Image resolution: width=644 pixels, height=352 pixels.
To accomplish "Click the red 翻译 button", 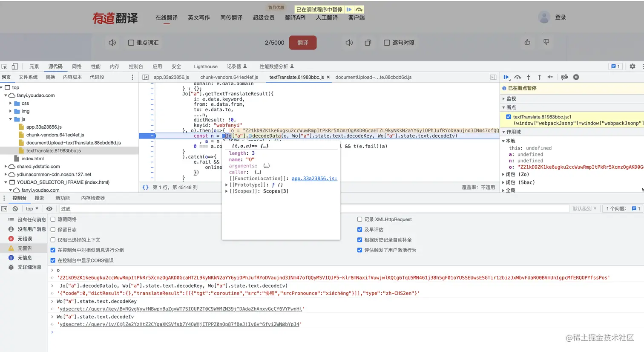I will click(303, 43).
